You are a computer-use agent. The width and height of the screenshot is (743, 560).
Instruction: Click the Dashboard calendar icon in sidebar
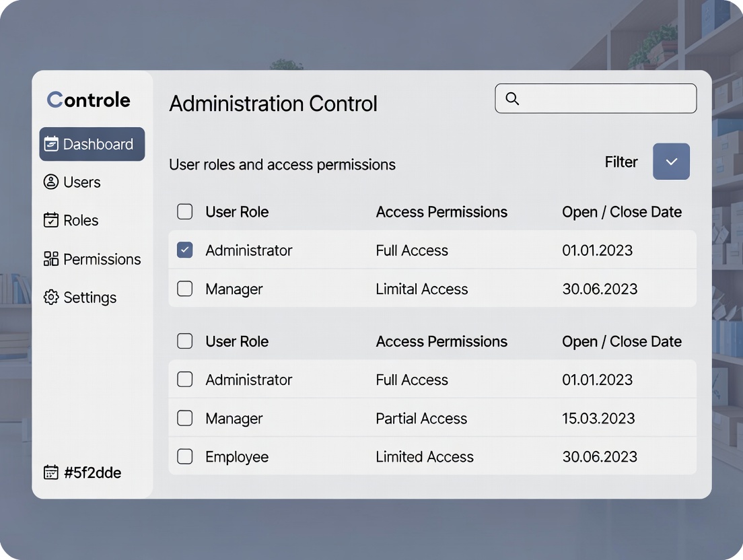point(51,144)
